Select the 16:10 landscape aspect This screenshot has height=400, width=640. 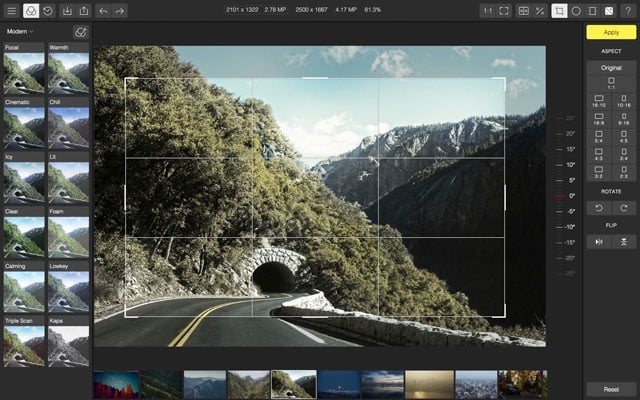(x=599, y=101)
